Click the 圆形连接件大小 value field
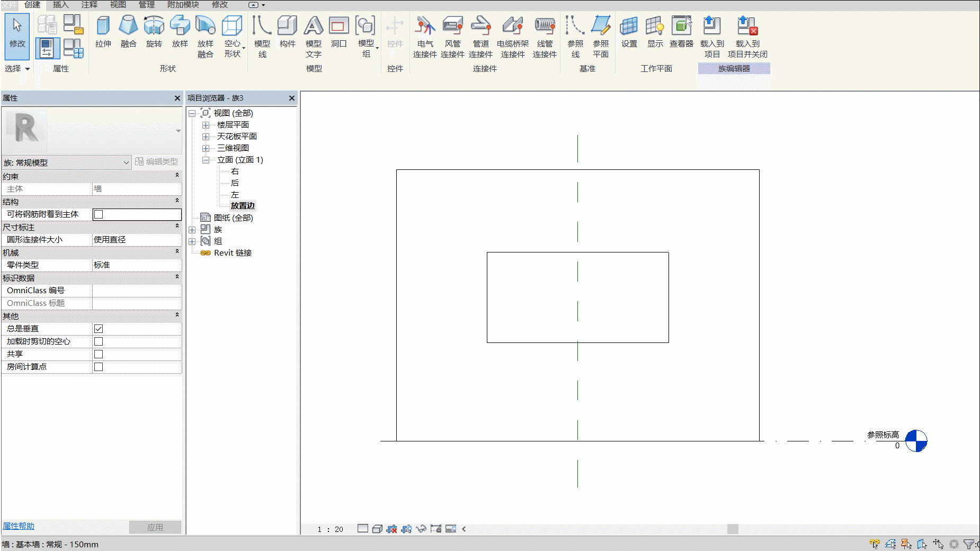The image size is (980, 551). pyautogui.click(x=137, y=240)
